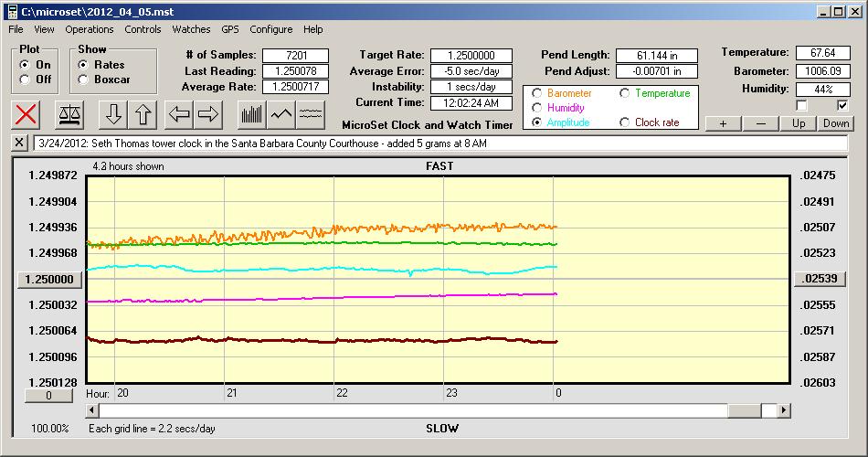
Task: Click the red X clear button
Action: click(x=26, y=114)
